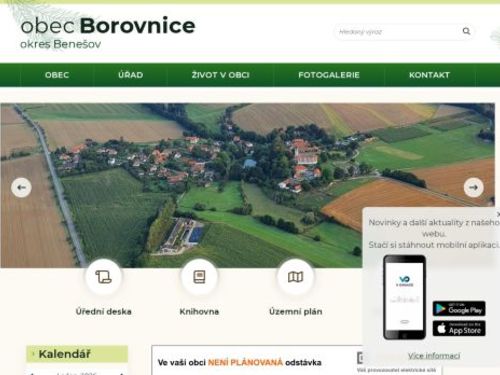The height and width of the screenshot is (375, 500).
Task: Click the Google Play badge
Action: [459, 309]
